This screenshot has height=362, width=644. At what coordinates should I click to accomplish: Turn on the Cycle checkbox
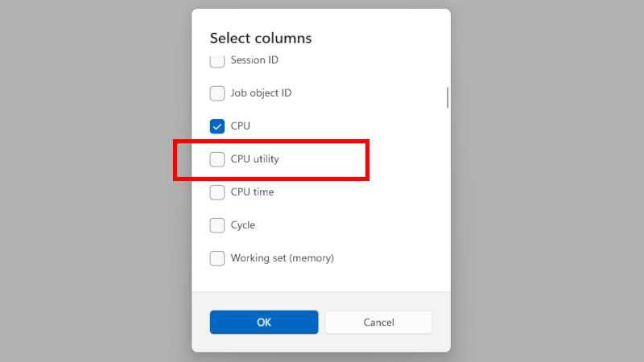tap(217, 225)
